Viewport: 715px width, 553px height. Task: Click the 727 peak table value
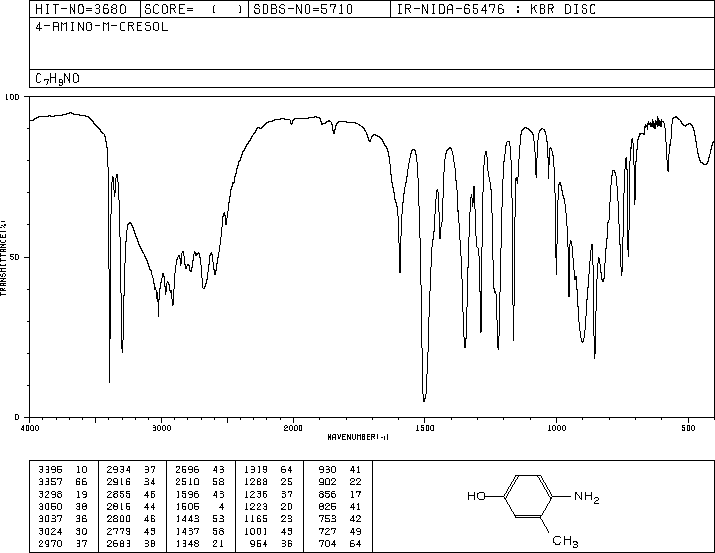(x=327, y=531)
